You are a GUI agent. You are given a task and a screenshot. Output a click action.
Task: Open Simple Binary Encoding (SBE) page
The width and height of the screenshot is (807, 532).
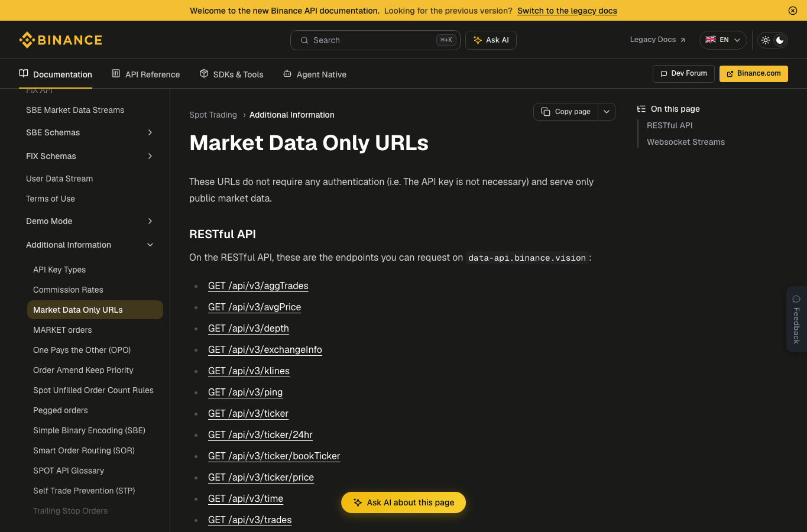(x=89, y=430)
